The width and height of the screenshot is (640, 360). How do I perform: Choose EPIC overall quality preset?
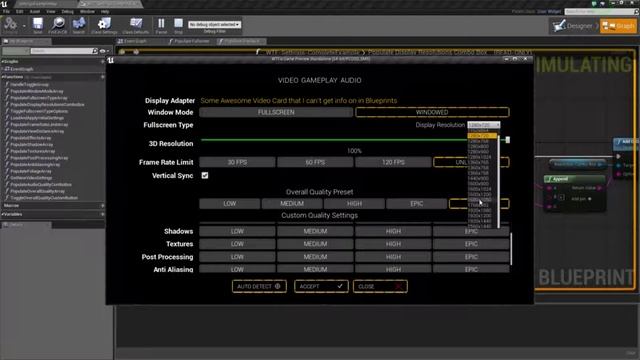(x=416, y=203)
